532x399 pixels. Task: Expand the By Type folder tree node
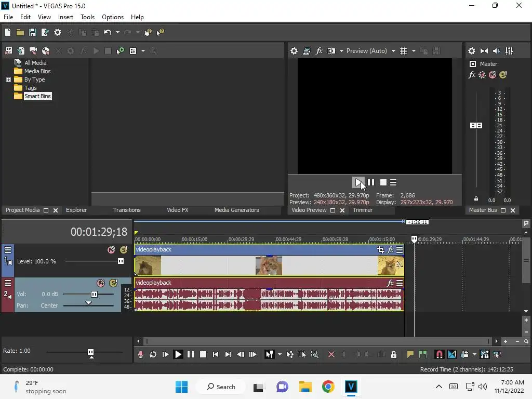click(x=8, y=80)
